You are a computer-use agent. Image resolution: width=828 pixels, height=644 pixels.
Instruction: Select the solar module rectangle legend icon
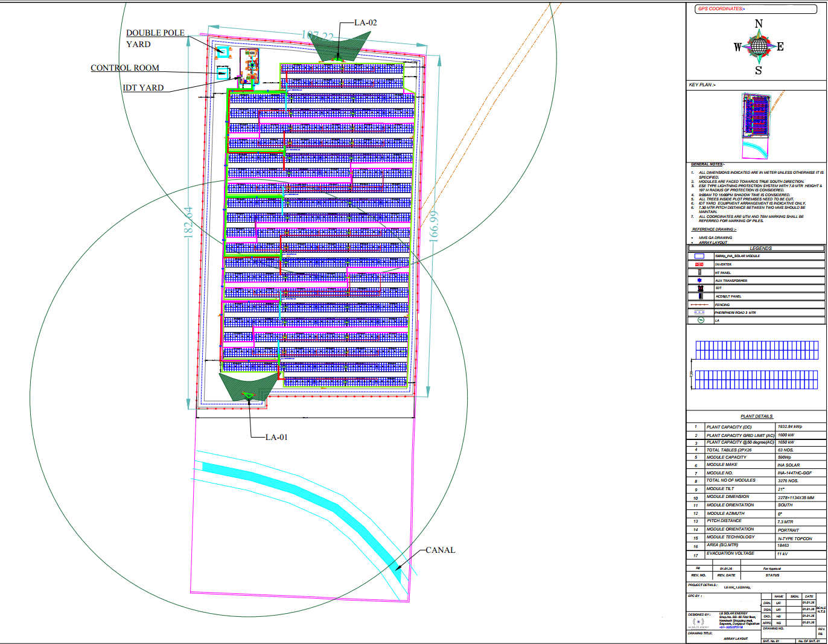699,256
